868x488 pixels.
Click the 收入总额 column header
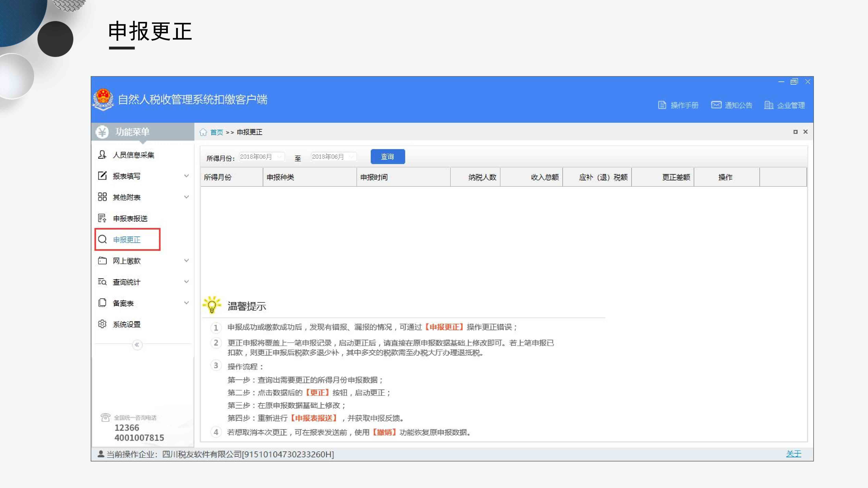(531, 177)
